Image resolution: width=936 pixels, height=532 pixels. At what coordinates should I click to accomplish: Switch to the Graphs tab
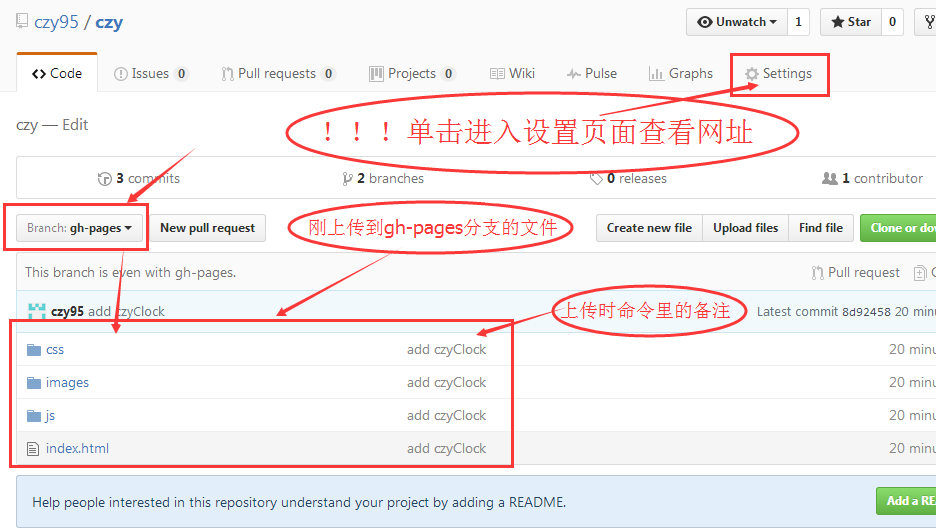coord(681,73)
